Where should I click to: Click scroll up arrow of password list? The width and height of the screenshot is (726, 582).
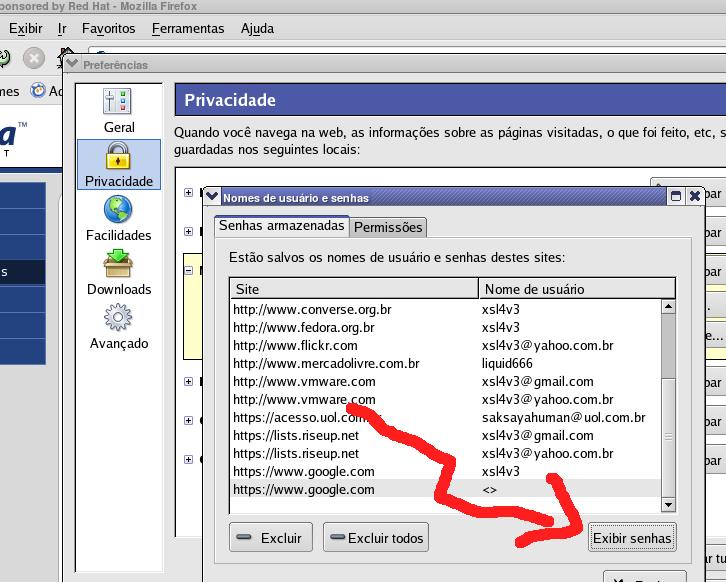tap(668, 307)
